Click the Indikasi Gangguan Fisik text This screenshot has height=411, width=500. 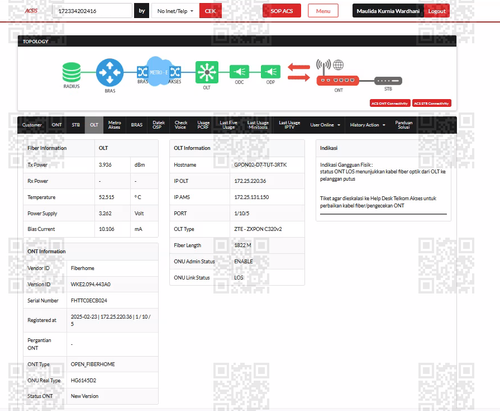346,165
